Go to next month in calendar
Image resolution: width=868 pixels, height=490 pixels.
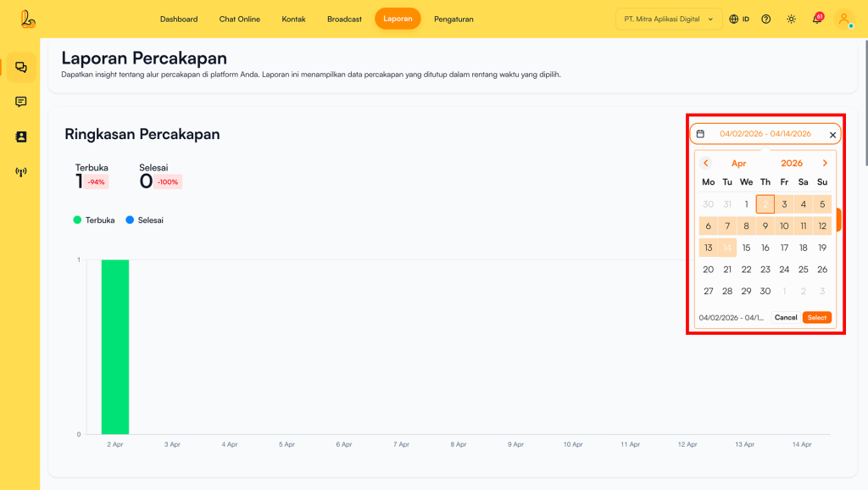pos(825,163)
